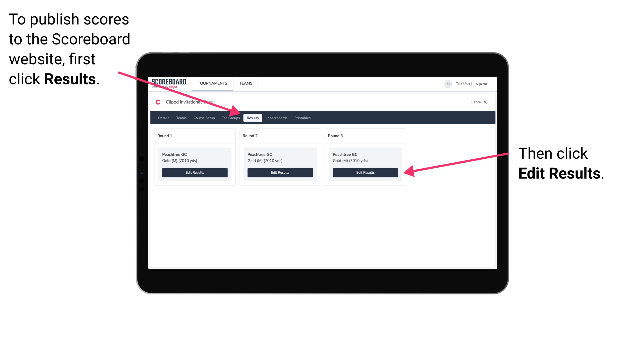644x346 pixels.
Task: Click the Round 1 Edit Results button
Action: 195,173
